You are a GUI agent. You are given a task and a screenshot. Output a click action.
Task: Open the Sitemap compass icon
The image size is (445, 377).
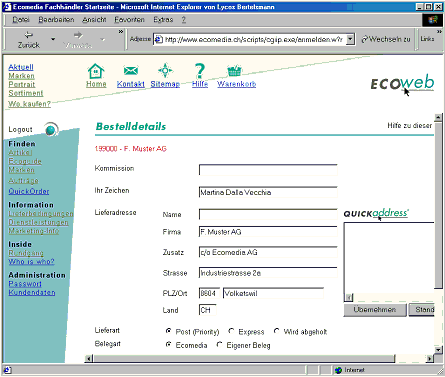tap(165, 70)
